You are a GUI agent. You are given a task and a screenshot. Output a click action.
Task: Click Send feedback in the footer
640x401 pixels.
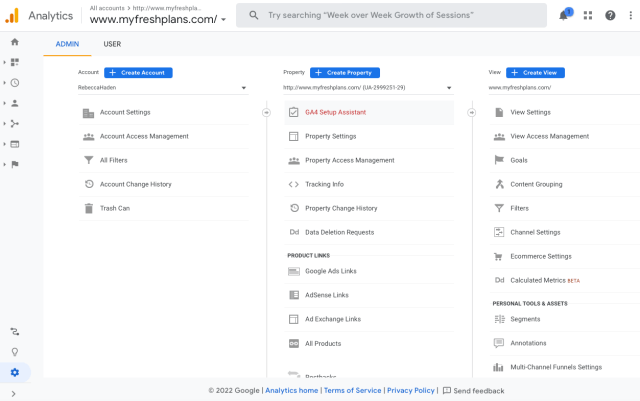473,391
